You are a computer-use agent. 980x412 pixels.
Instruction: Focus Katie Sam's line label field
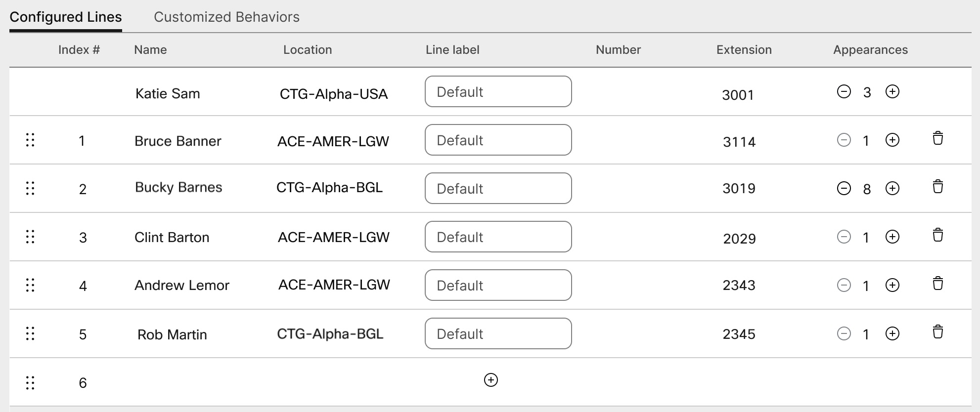[498, 91]
